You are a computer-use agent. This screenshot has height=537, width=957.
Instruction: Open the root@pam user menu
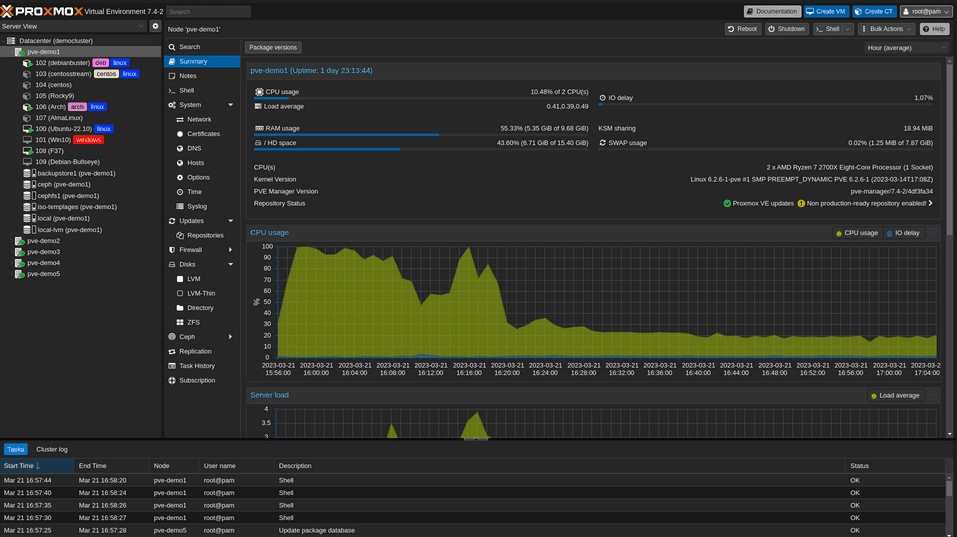pyautogui.click(x=926, y=12)
